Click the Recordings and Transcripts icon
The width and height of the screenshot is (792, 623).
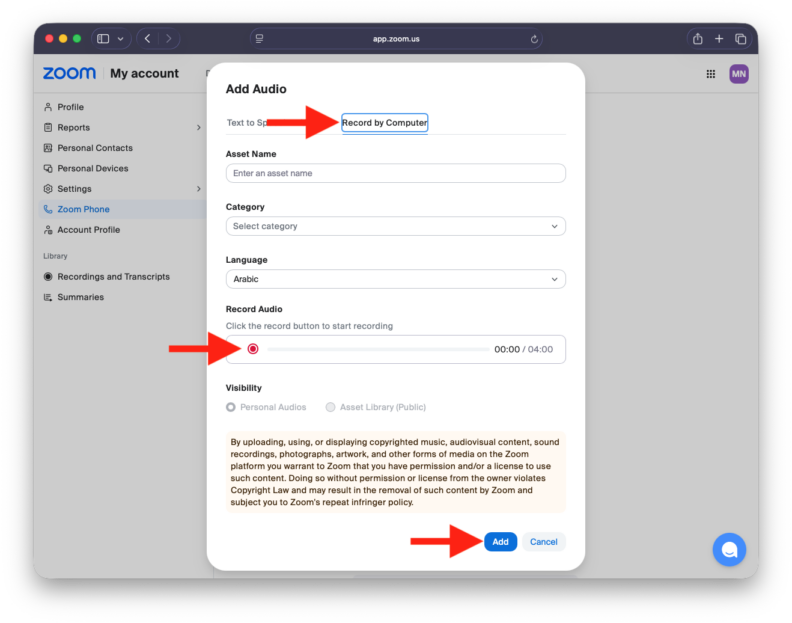point(48,276)
